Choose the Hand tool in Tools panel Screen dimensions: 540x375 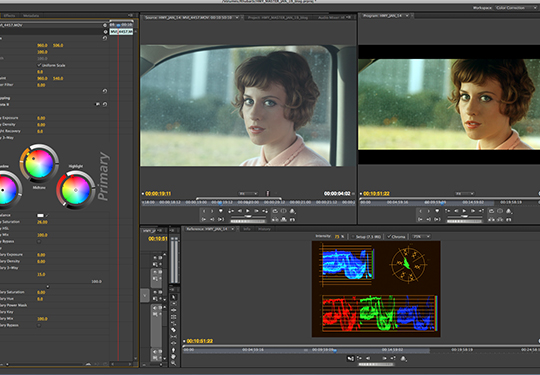pos(173,356)
